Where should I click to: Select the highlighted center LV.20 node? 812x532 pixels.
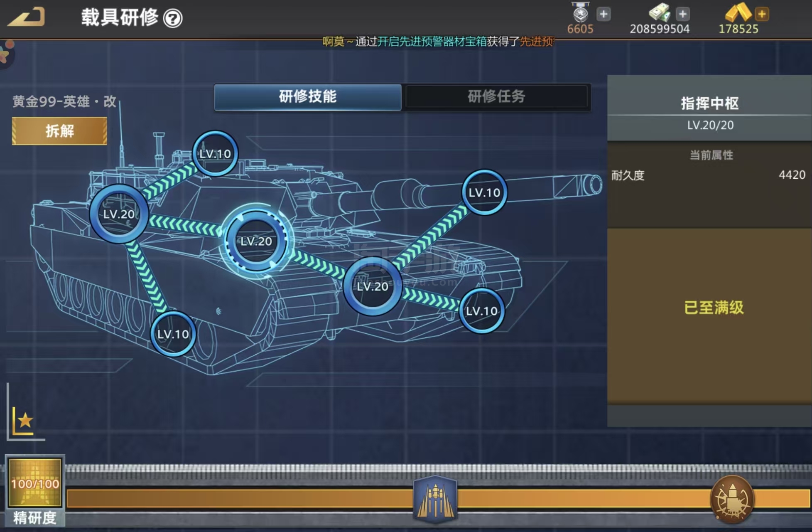[256, 241]
